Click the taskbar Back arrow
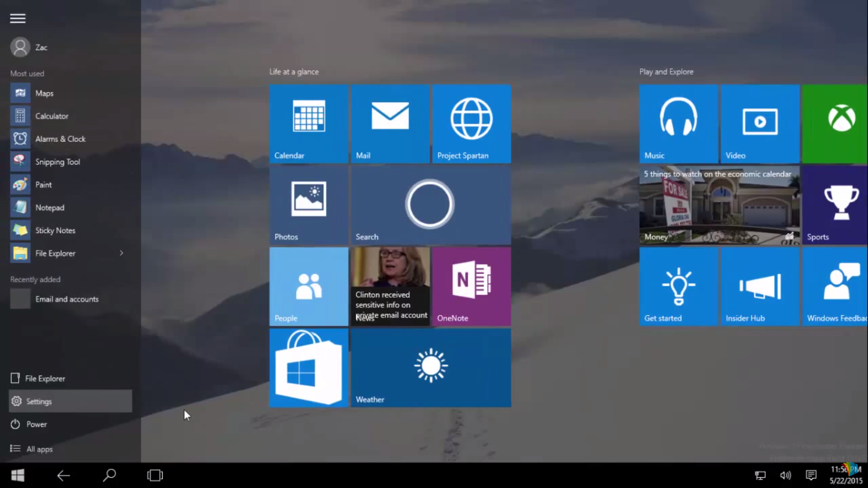The height and width of the screenshot is (488, 868). coord(63,475)
